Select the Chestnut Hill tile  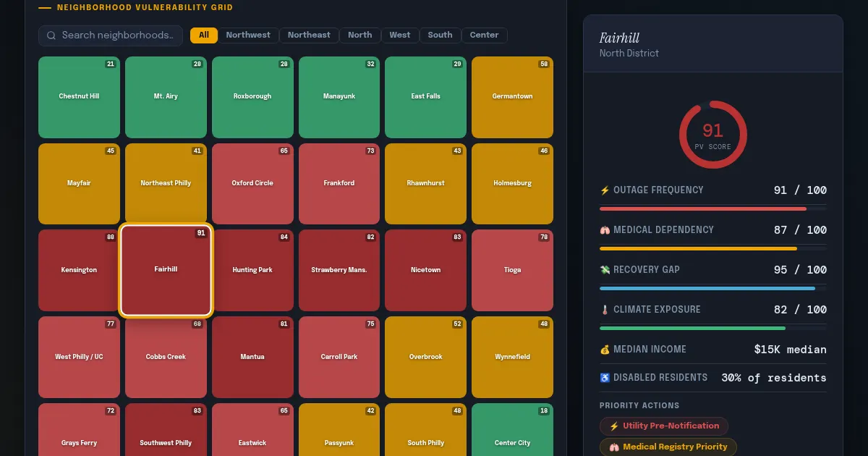point(79,97)
